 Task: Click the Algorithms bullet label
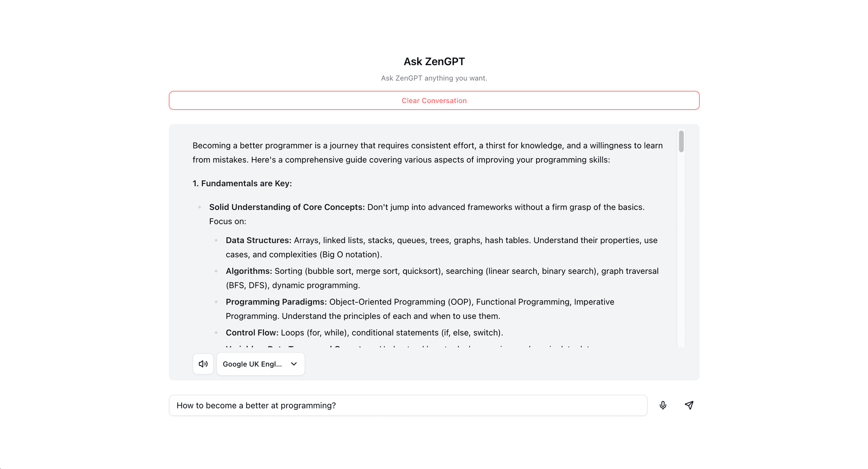coord(249,271)
